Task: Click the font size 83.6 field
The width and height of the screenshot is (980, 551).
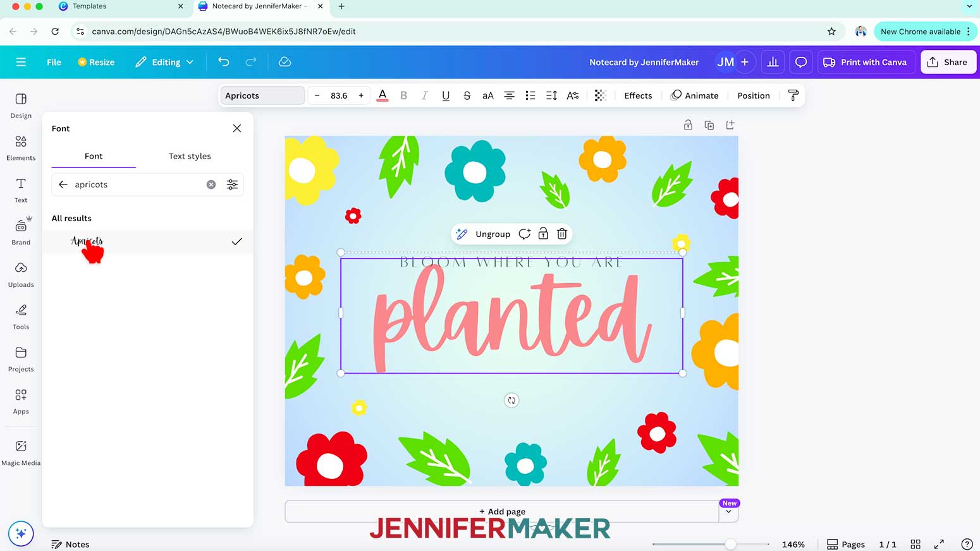Action: click(339, 95)
